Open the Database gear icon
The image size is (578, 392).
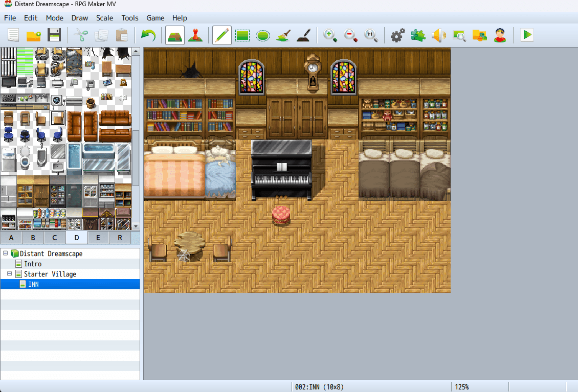(397, 35)
